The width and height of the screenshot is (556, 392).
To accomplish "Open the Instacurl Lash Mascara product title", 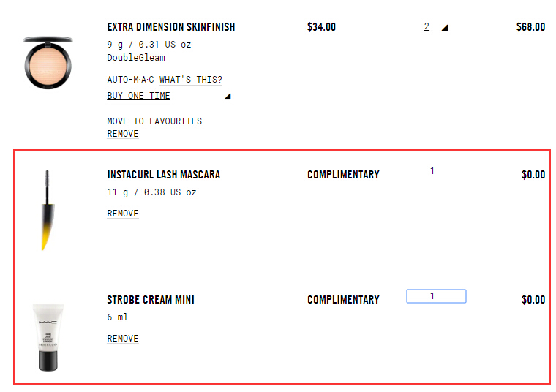I will 163,175.
